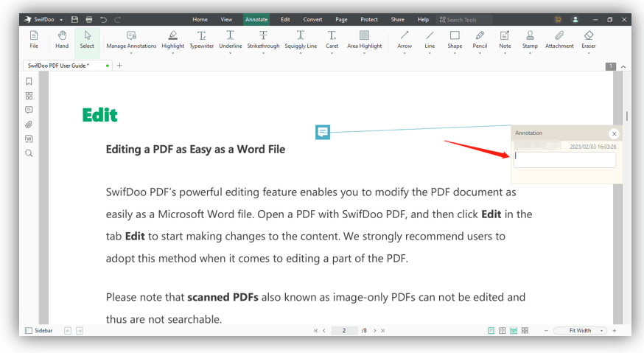
Task: Save the document with the floppy icon
Action: 74,19
